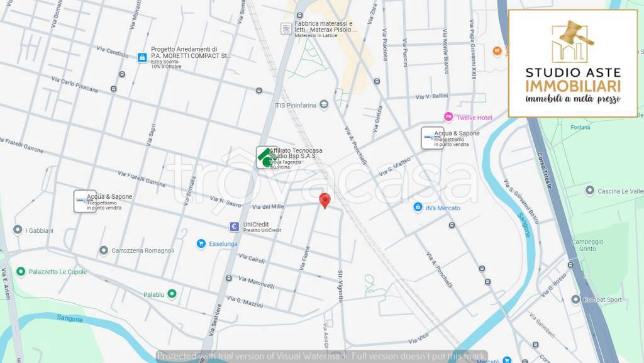Viewport: 644px width, 363px height.
Task: Click the Acqua & Sapone logo near Twelve Hotel
Action: point(432,138)
